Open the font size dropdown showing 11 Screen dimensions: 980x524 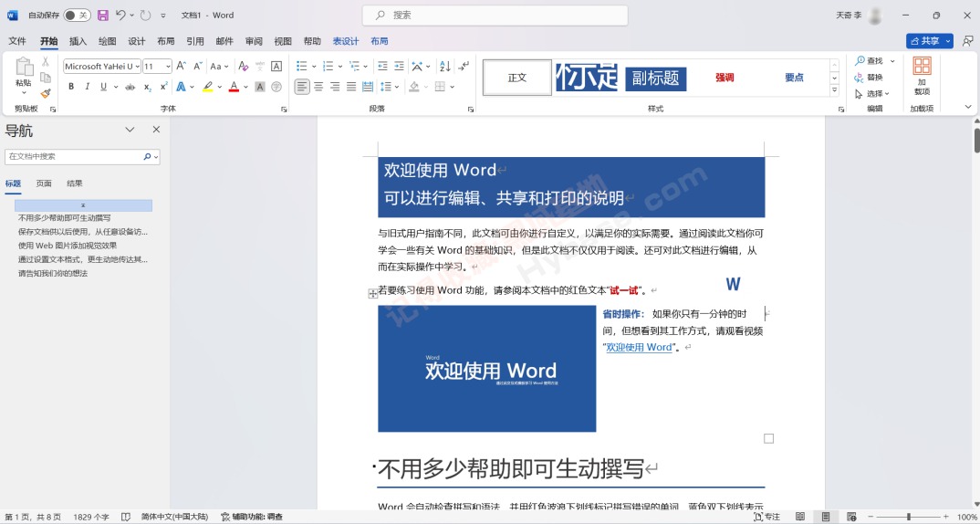(168, 67)
